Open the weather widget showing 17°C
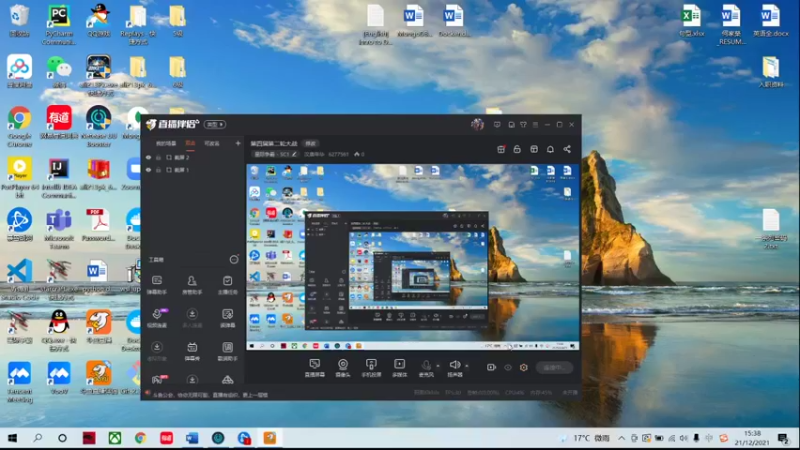 [x=584, y=438]
